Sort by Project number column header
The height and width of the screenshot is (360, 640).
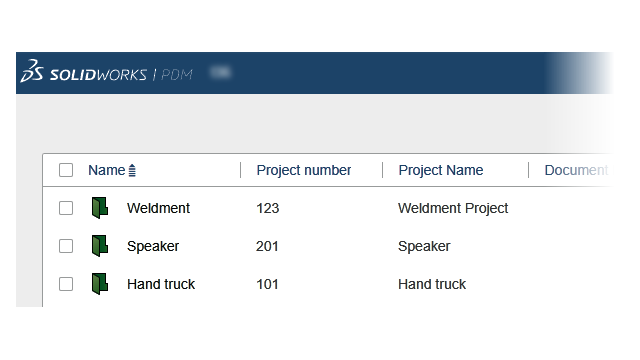coord(304,170)
